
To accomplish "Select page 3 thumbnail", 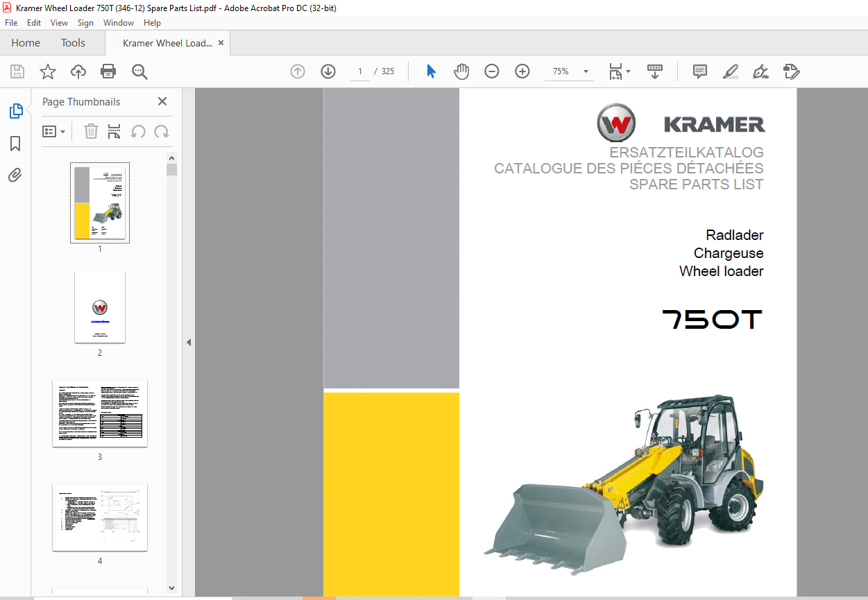I will (100, 413).
